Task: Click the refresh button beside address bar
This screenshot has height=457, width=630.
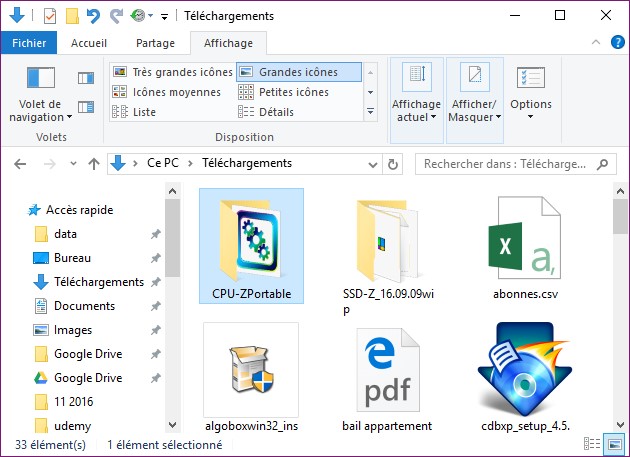Action: click(x=394, y=164)
